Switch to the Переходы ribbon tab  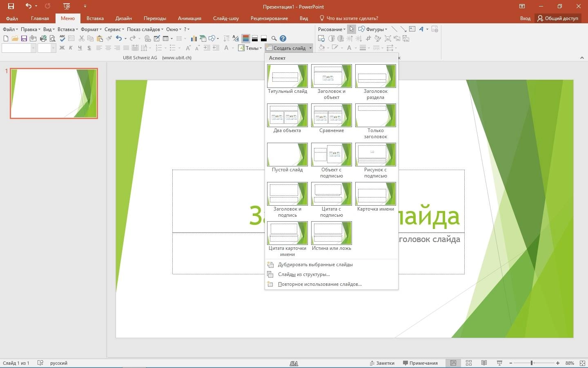[155, 18]
